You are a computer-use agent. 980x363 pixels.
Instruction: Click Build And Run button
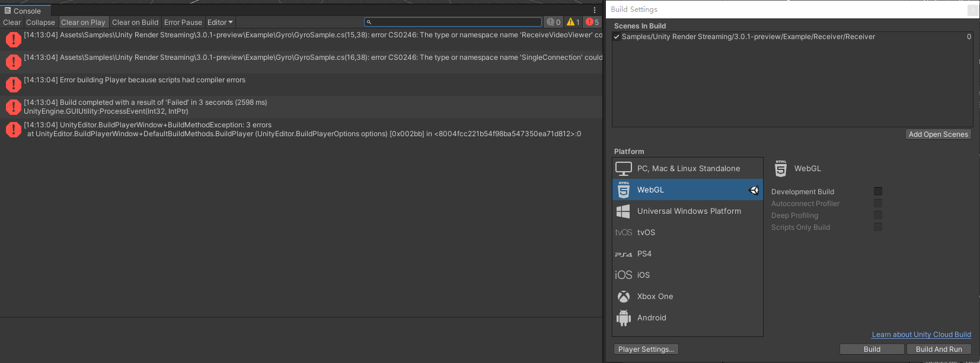pos(939,349)
